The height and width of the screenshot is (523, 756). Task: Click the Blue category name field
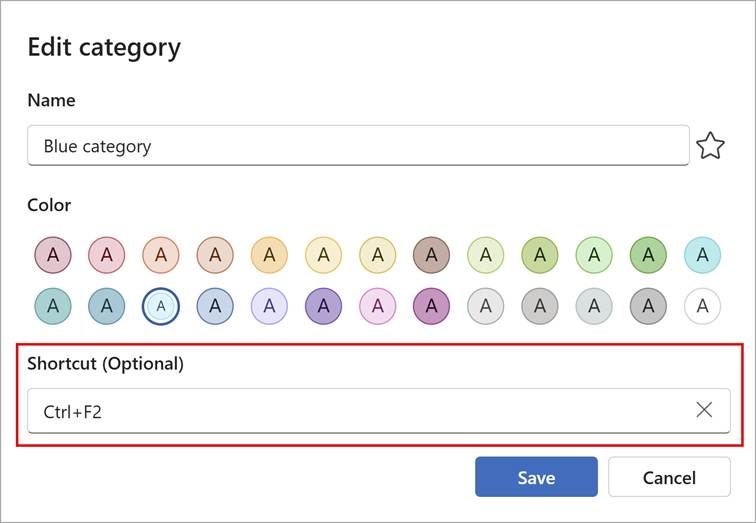coord(358,146)
